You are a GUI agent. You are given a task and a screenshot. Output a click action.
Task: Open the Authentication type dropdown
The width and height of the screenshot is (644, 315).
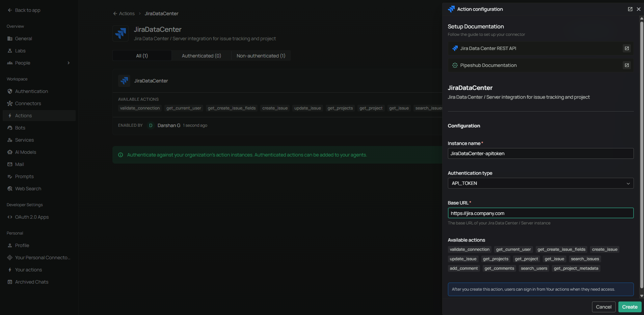point(541,183)
